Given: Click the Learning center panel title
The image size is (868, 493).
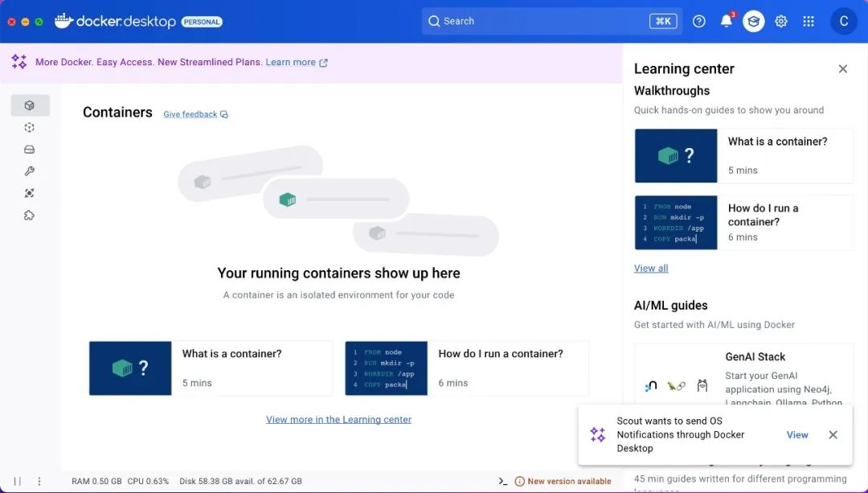Looking at the screenshot, I should click(x=684, y=68).
